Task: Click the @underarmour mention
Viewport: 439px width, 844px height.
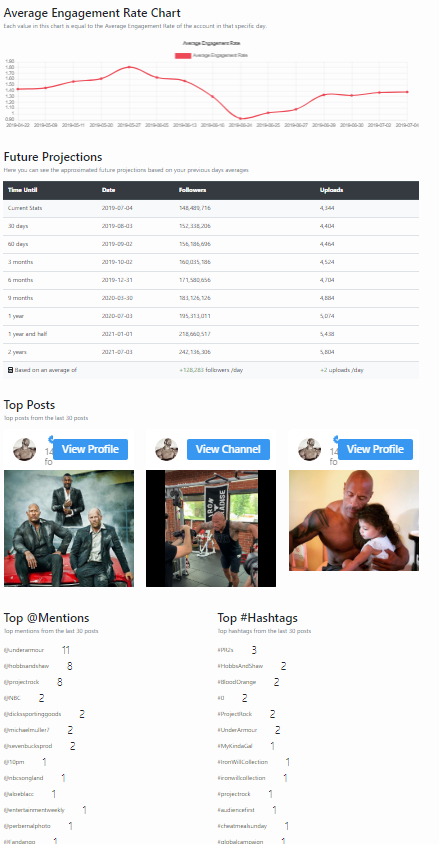Action: 24,650
